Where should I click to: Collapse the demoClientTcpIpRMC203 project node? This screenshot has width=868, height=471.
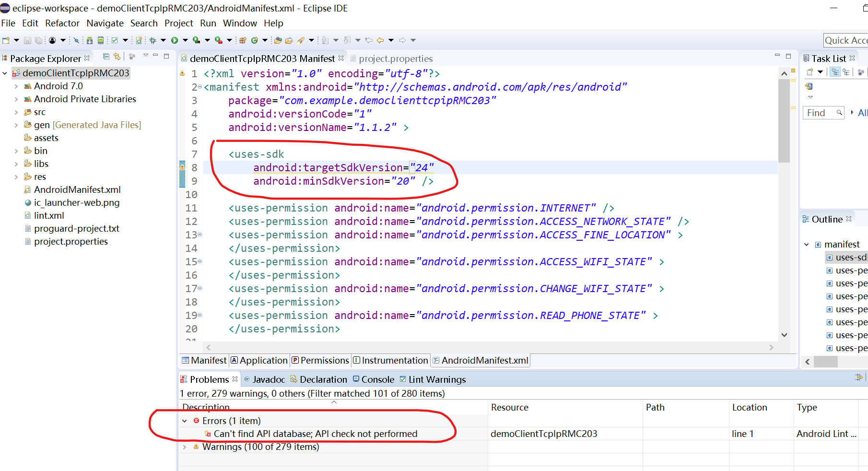[x=5, y=73]
